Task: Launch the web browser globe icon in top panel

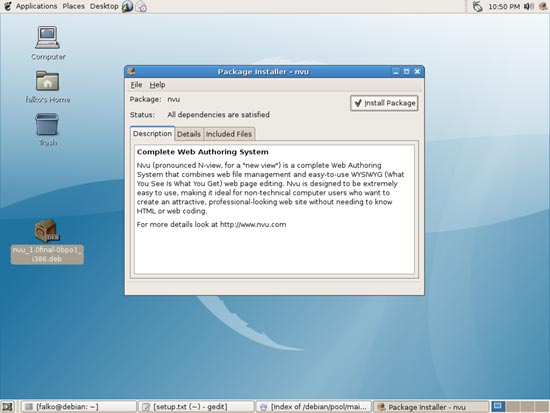Action: [x=127, y=6]
